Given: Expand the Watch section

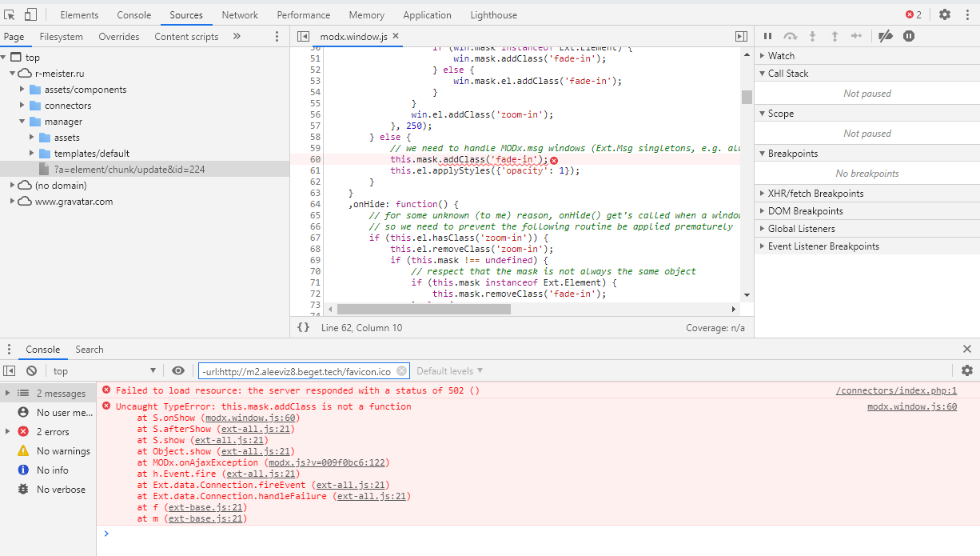Looking at the screenshot, I should coord(867,55).
